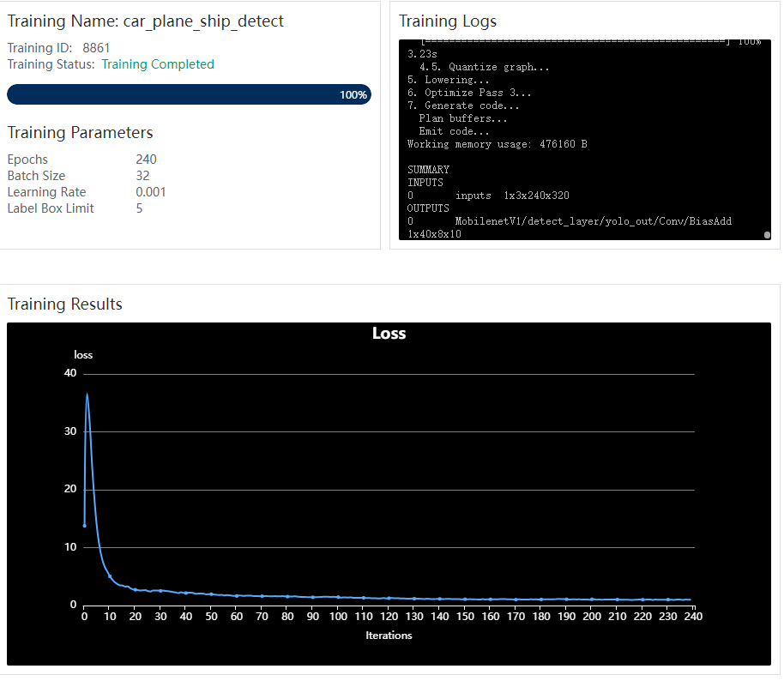Click the 'Epochs' parameter label
Image resolution: width=784 pixels, height=681 pixels.
[27, 160]
